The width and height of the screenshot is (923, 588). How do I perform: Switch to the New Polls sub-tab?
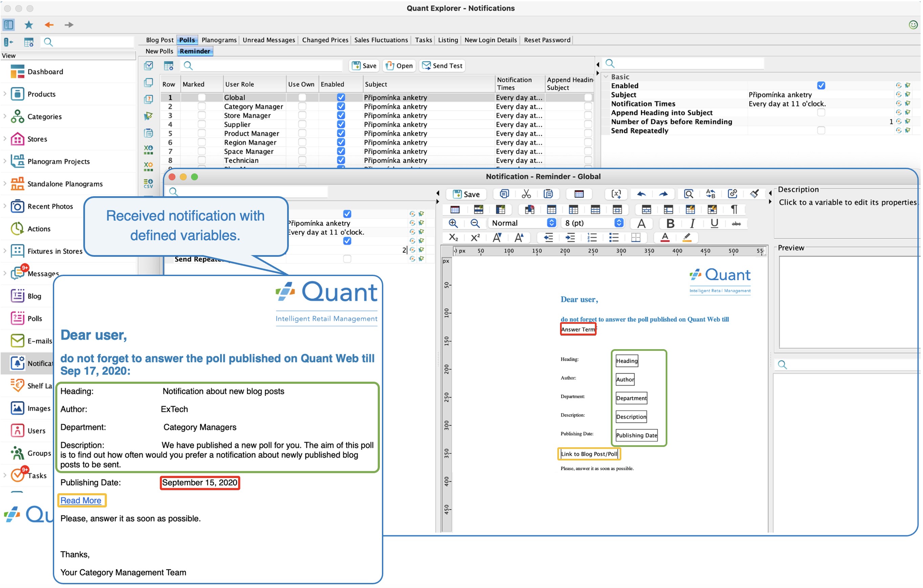coord(159,51)
